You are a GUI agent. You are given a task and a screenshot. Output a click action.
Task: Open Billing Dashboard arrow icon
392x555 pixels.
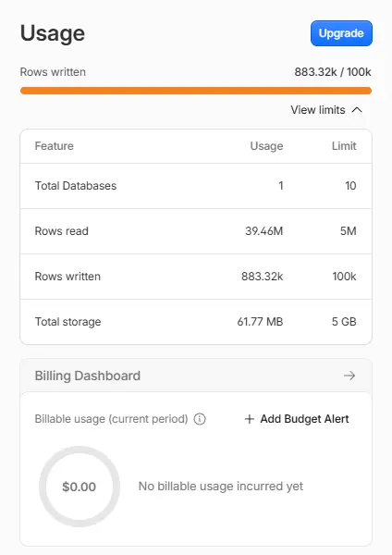349,376
